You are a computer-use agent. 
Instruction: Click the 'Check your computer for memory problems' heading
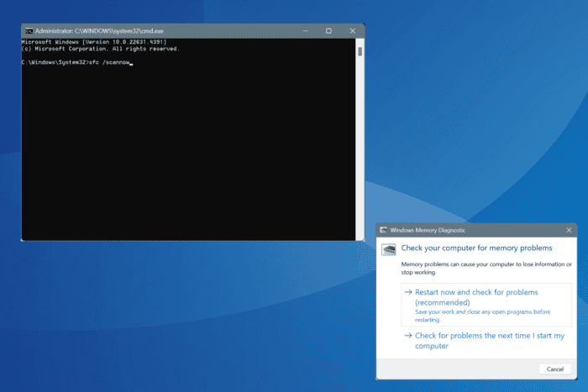[x=476, y=248]
